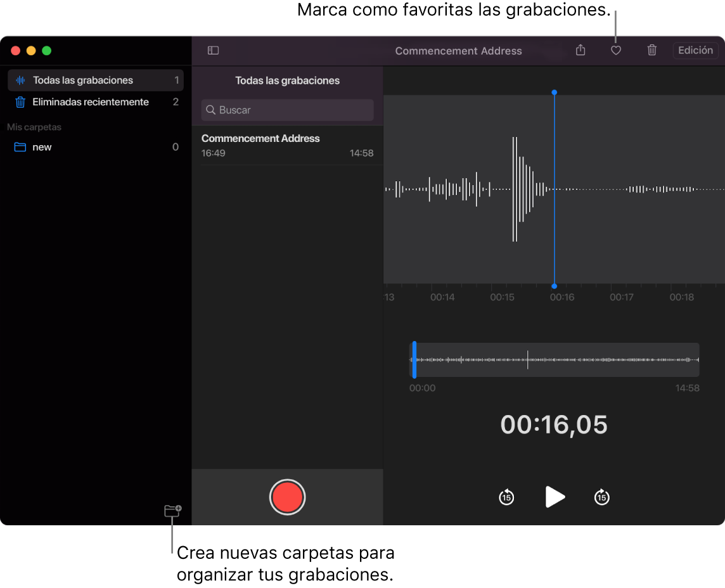This screenshot has width=725, height=588.
Task: Skip forward 15 seconds
Action: [601, 497]
